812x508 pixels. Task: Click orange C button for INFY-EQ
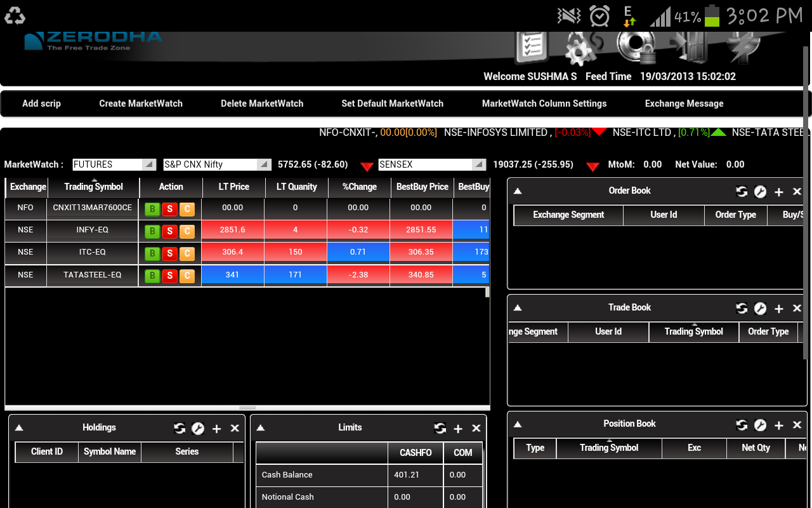click(187, 231)
